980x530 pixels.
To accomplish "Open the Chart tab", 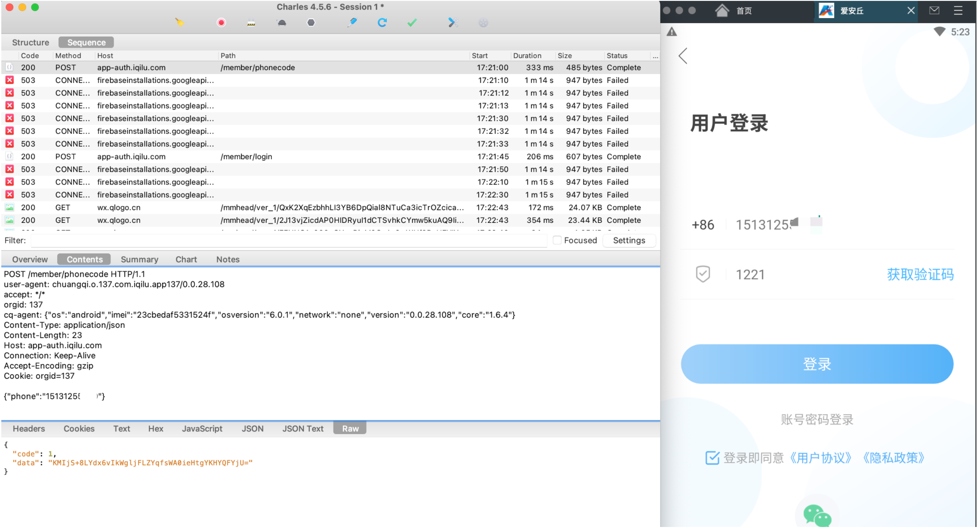I will pos(186,259).
